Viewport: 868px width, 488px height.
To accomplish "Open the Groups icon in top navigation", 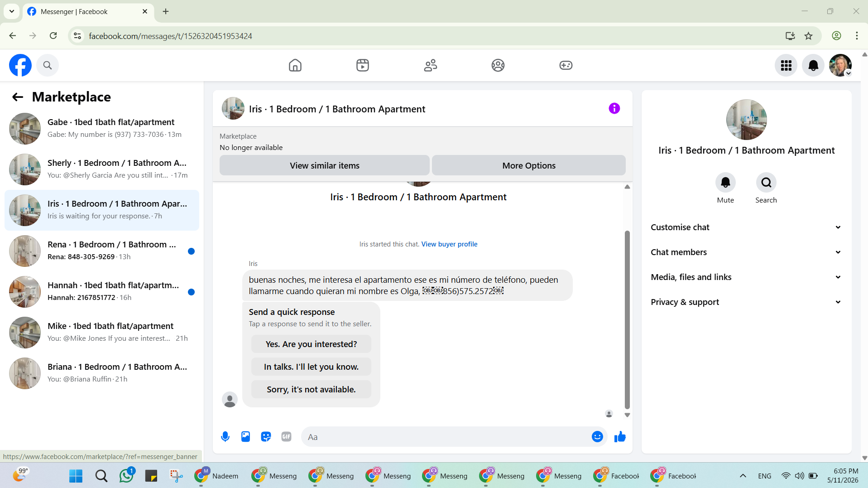I will (x=498, y=65).
